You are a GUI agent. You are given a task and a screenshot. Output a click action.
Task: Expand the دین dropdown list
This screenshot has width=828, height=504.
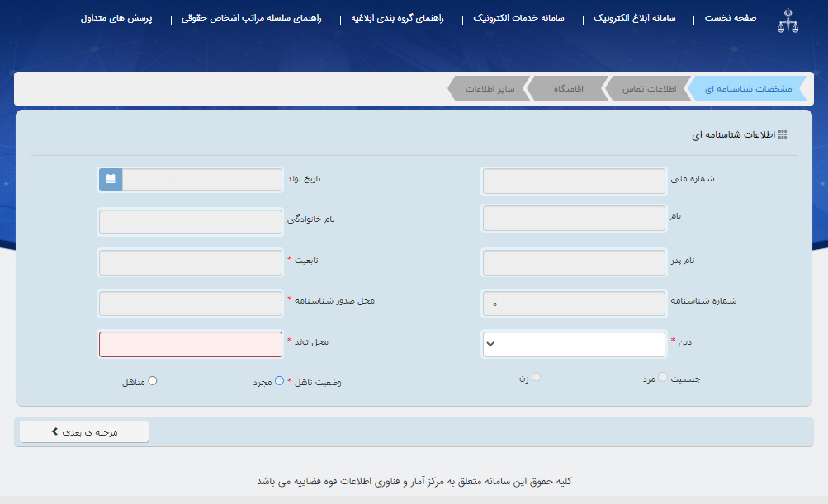[574, 344]
